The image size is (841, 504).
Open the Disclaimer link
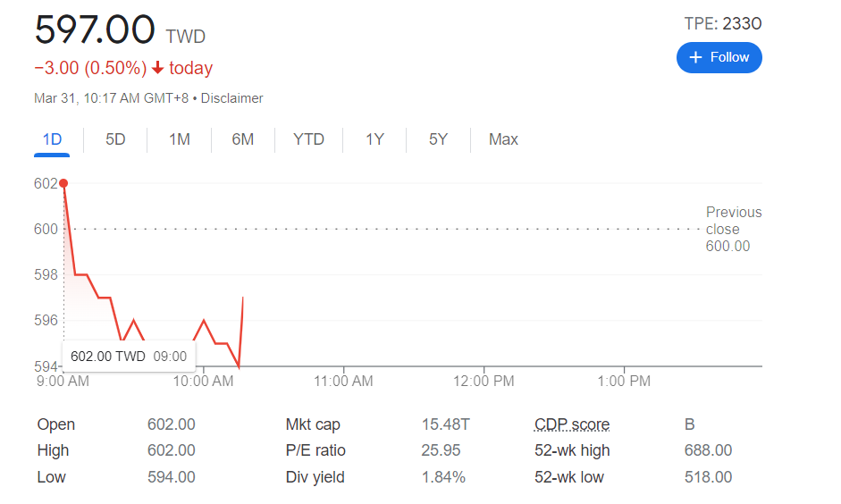pos(232,98)
